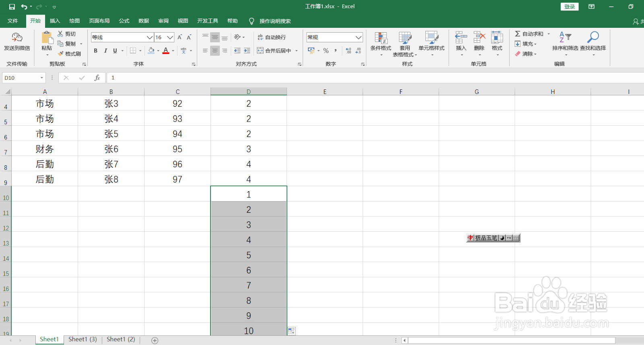This screenshot has width=644, height=345.
Task: Click the Send to WeChat icon
Action: point(17,37)
